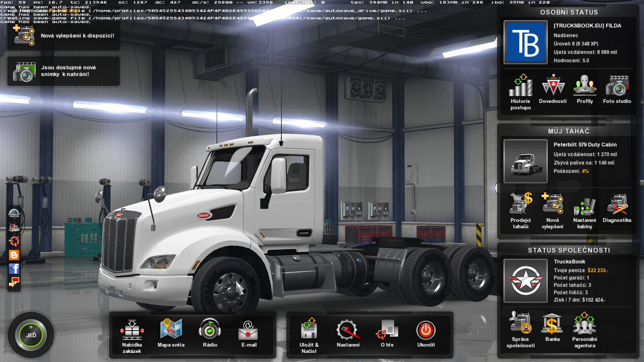This screenshot has width=644, height=362.
Task: Click the green JEĎ drive button
Action: click(x=31, y=335)
